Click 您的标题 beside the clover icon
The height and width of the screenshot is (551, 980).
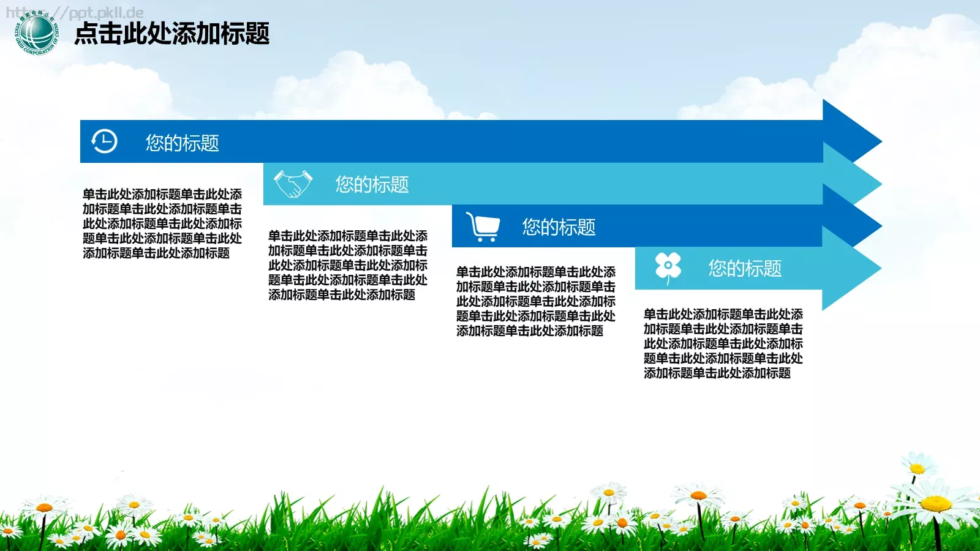click(745, 268)
